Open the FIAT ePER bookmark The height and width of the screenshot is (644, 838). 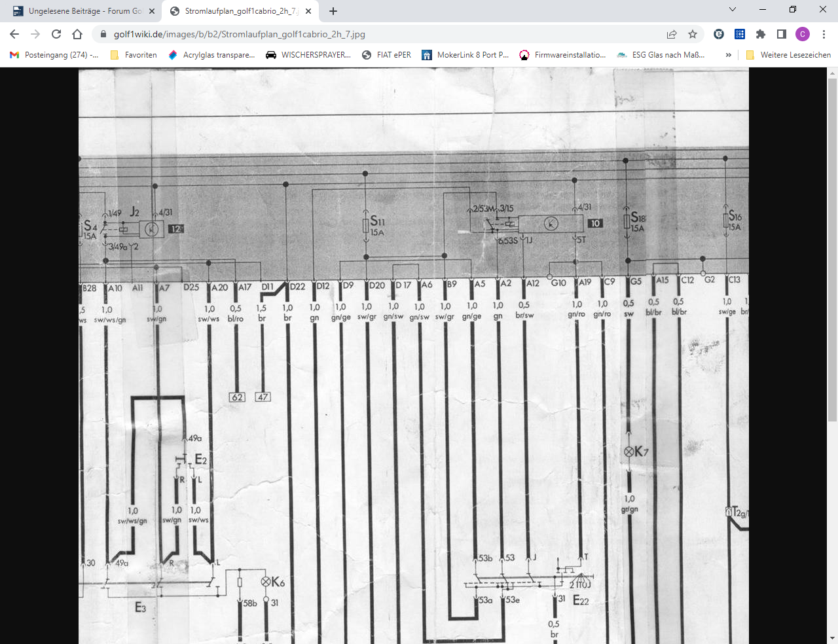[x=386, y=55]
